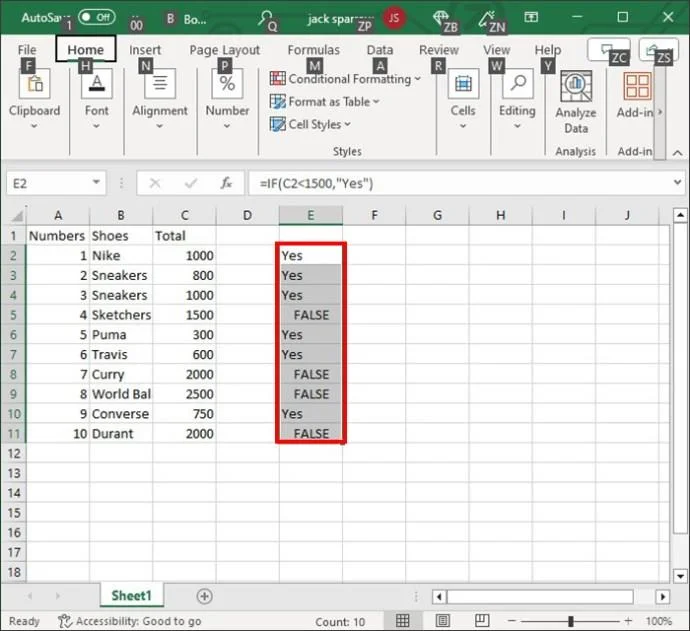Open the Page Layout tab
This screenshot has height=631, width=690.
(224, 50)
